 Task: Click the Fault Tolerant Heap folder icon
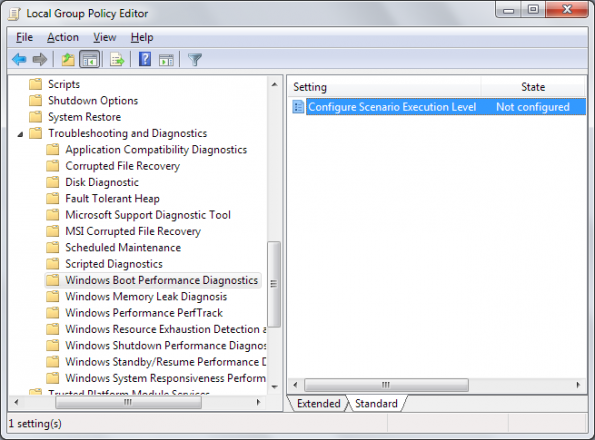[52, 198]
